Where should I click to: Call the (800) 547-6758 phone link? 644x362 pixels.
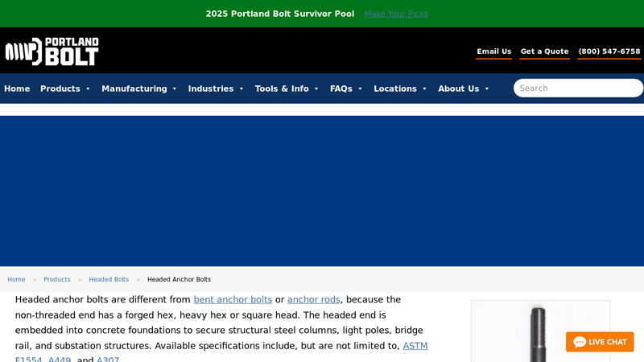(609, 51)
